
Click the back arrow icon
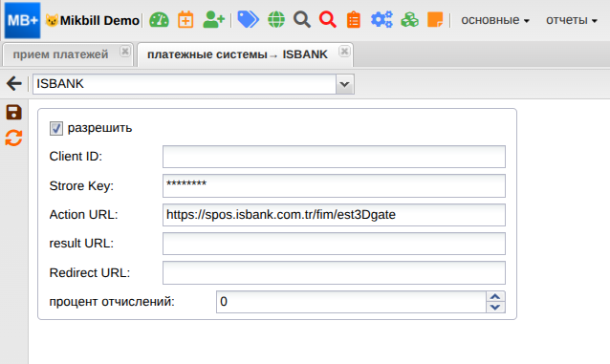tap(14, 84)
